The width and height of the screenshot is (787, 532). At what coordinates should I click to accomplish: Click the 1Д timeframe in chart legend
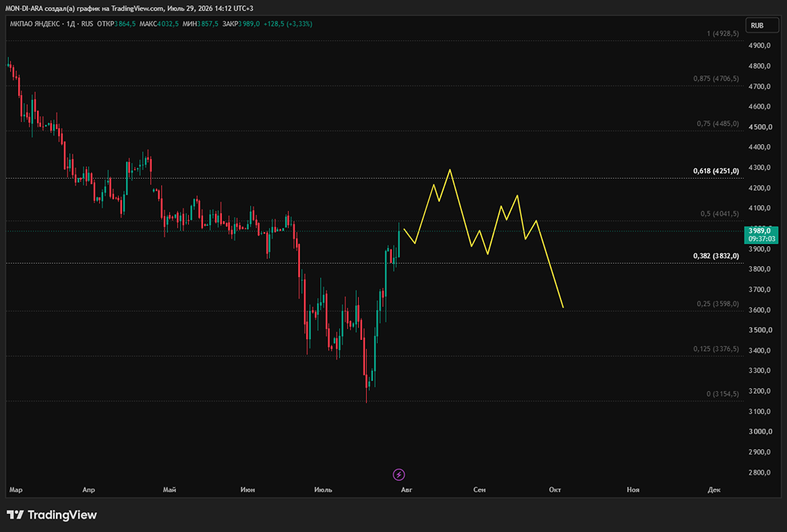point(71,24)
